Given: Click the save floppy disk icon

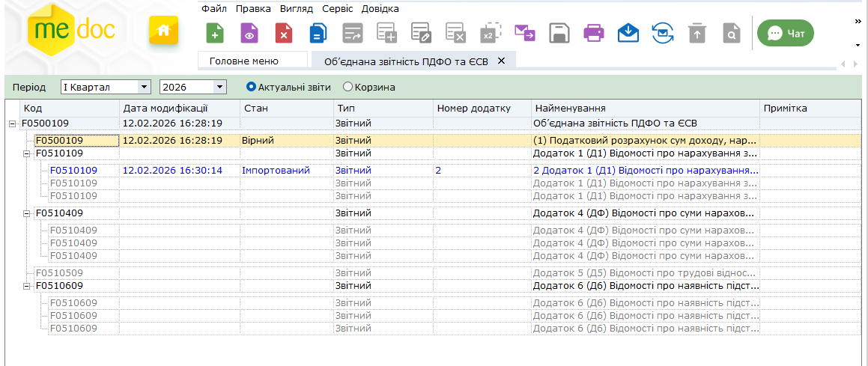Looking at the screenshot, I should click(559, 34).
